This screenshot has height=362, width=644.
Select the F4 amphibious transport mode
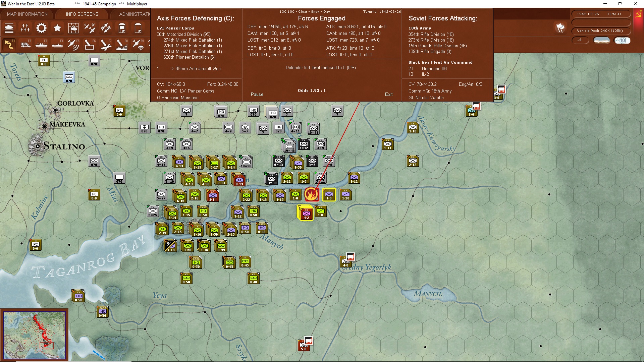click(x=57, y=44)
